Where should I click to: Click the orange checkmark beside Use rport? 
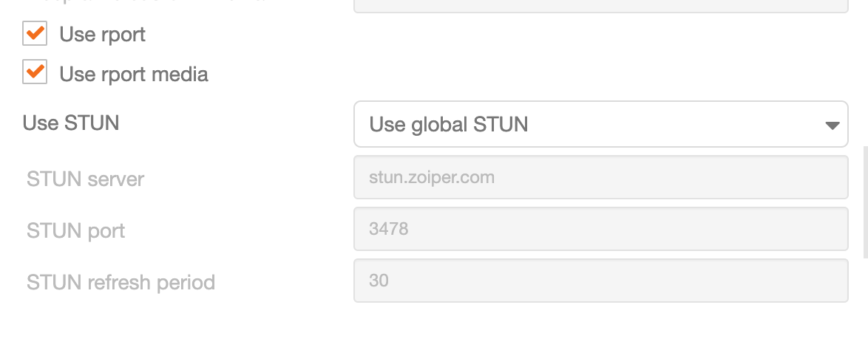(x=35, y=33)
